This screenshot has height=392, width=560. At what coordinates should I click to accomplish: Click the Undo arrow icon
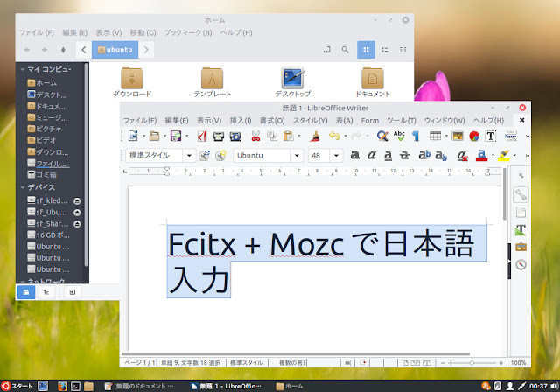tap(334, 136)
